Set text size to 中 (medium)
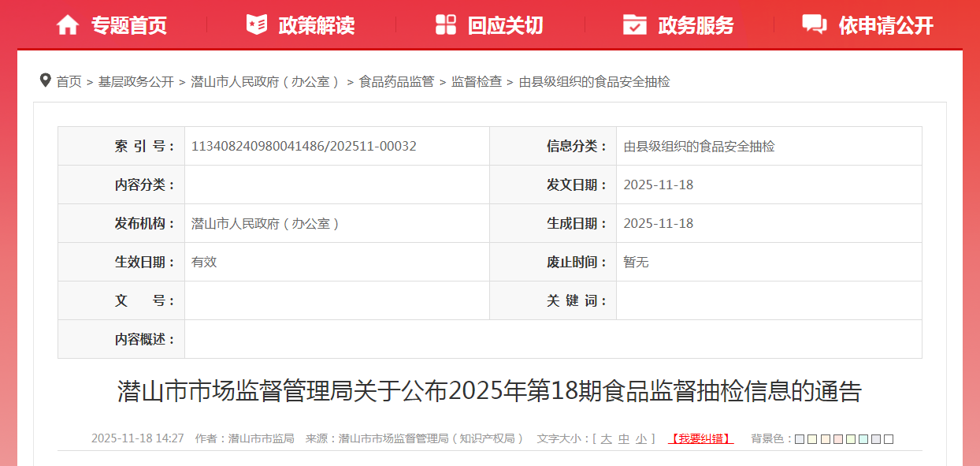The width and height of the screenshot is (980, 466). (x=624, y=439)
